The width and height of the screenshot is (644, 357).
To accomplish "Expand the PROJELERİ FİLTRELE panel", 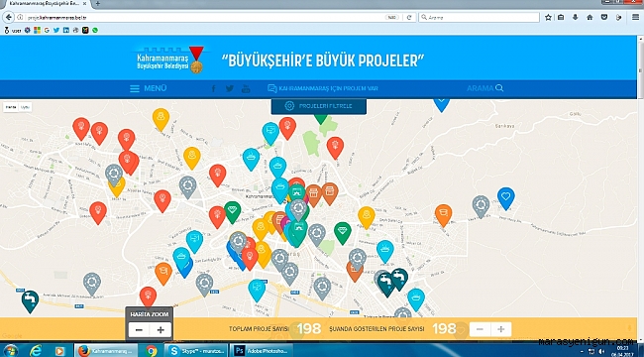I will tap(319, 106).
